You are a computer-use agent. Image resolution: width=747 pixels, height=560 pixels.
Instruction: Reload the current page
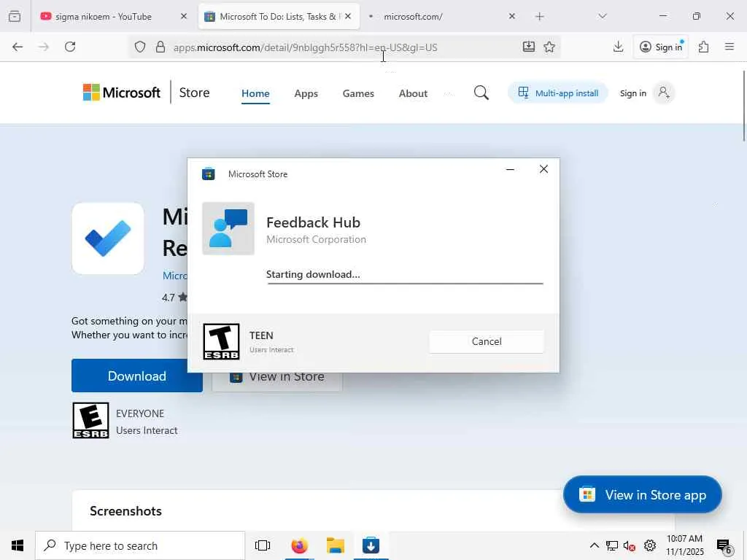(70, 47)
